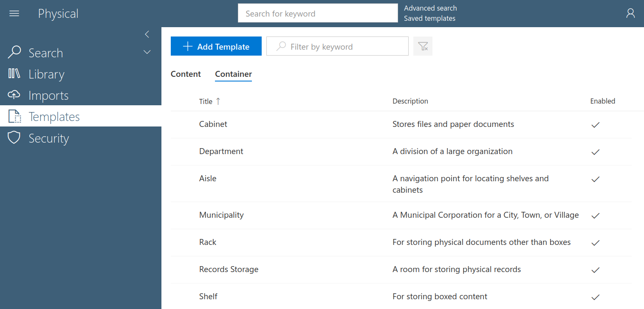Open Security using the shield icon
The width and height of the screenshot is (644, 309).
point(14,138)
